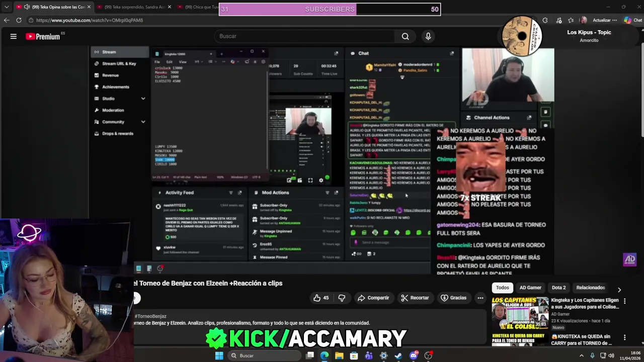
Task: Open KINGTEKA se QUEDA sin CARRY thumbnail
Action: pos(520,339)
